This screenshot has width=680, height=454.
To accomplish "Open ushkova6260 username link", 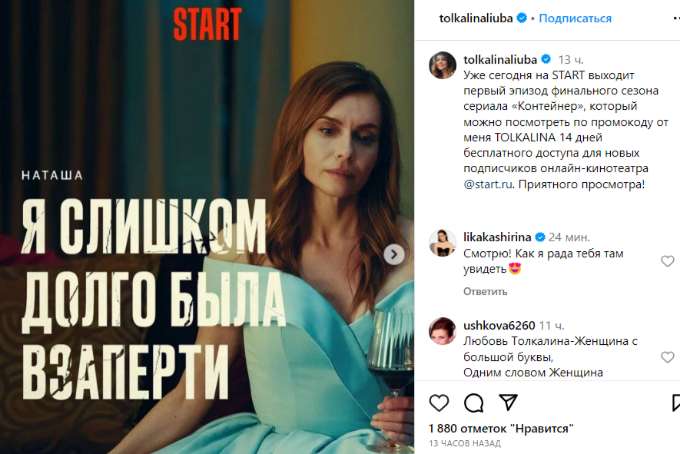I will 499,325.
